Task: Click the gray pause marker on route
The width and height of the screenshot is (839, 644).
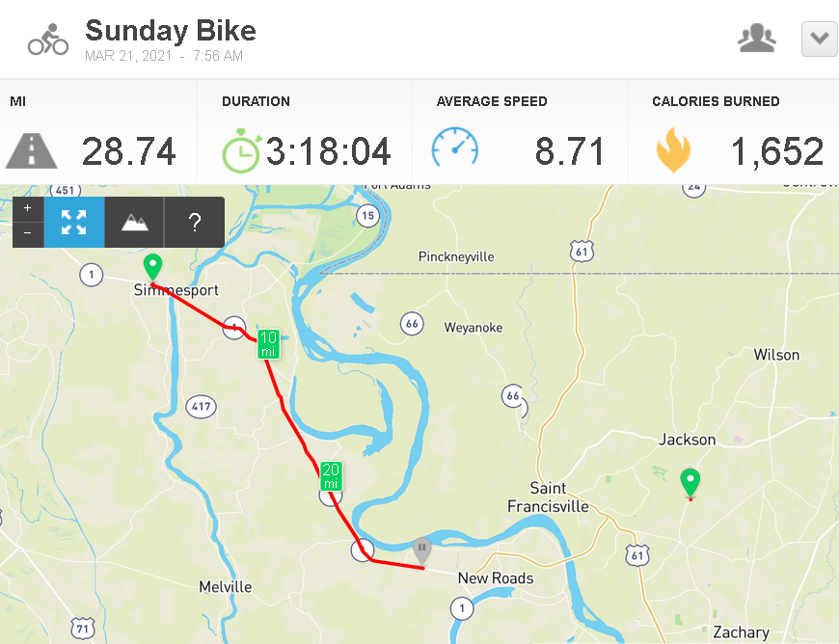Action: [x=421, y=550]
